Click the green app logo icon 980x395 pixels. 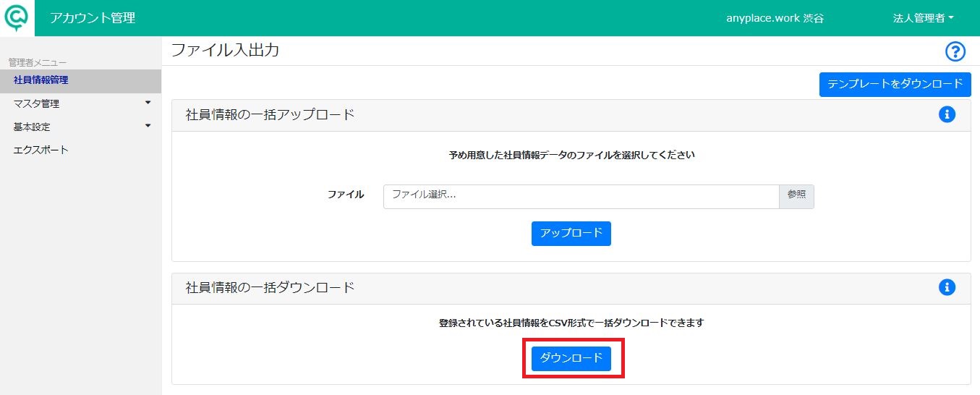click(x=17, y=17)
